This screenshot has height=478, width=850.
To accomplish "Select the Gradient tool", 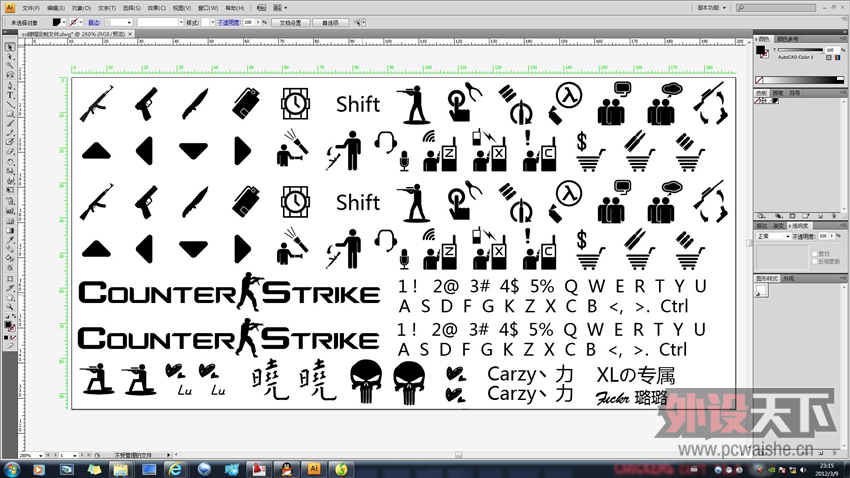I will point(10,231).
